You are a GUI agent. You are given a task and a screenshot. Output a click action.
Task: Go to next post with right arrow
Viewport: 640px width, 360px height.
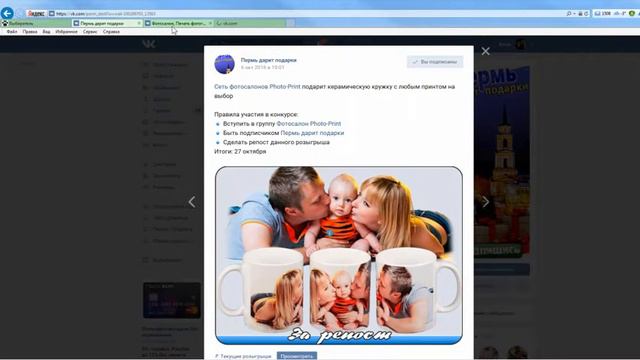pyautogui.click(x=485, y=201)
